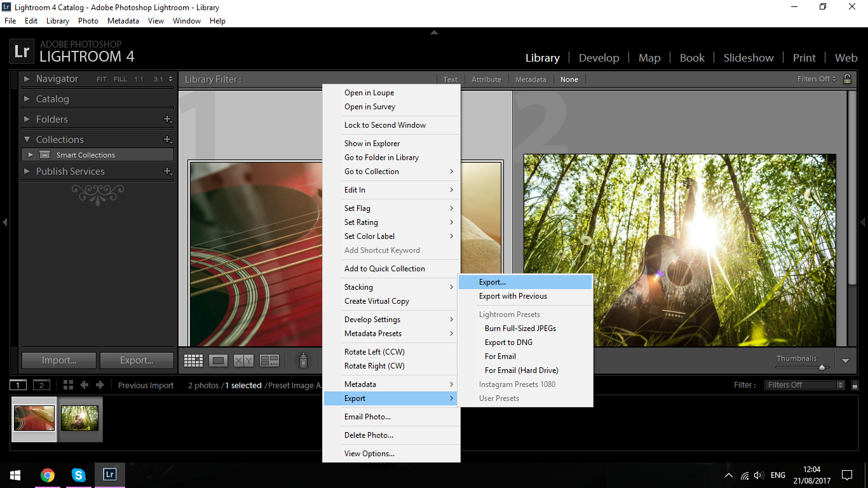Screen dimensions: 868x488
Task: Switch to Loupe view icon in toolbar
Action: coord(218,360)
